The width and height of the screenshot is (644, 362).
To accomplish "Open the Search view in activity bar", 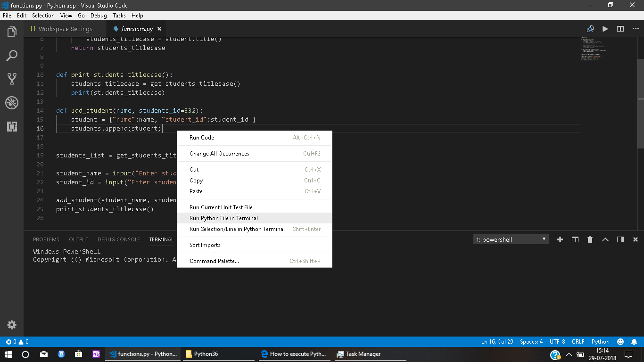I will [x=12, y=56].
